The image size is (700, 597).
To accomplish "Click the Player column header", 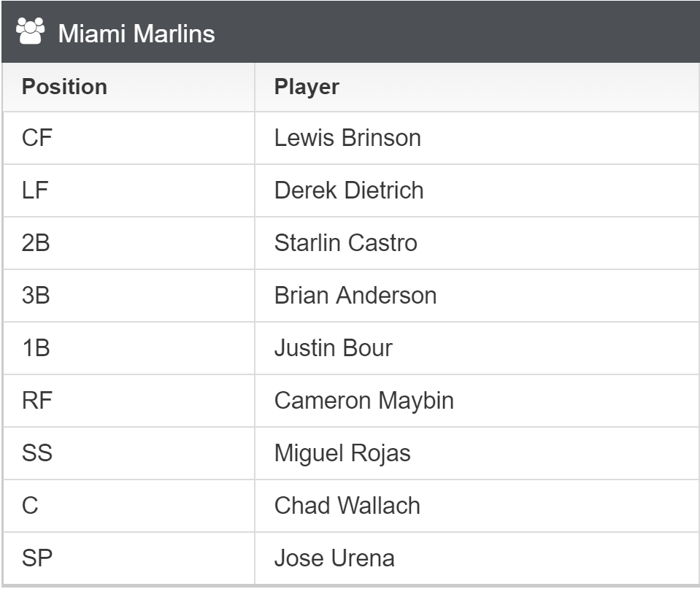I will click(x=307, y=87).
